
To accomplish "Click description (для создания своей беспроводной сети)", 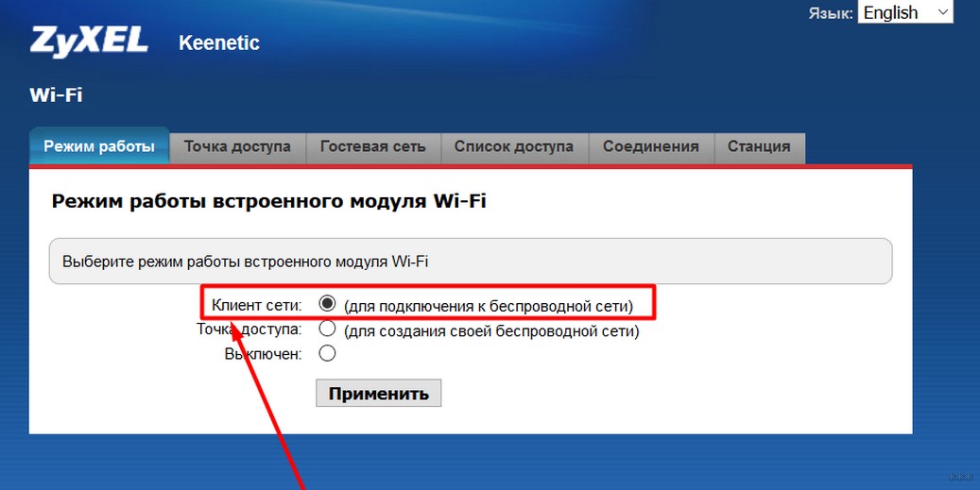I will pos(491,330).
